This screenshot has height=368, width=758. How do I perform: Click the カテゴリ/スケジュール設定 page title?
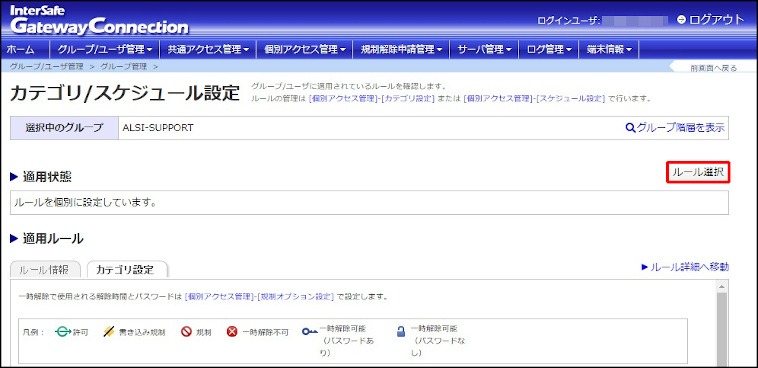coord(125,93)
